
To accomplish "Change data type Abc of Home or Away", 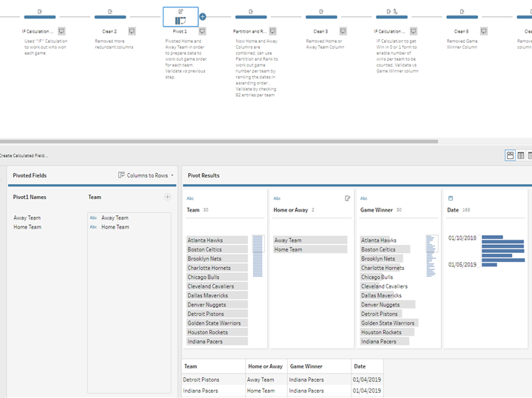I will [277, 198].
